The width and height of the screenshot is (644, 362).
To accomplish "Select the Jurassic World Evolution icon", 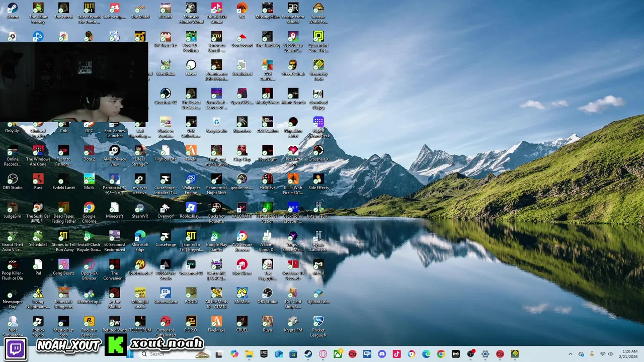I will click(318, 13).
